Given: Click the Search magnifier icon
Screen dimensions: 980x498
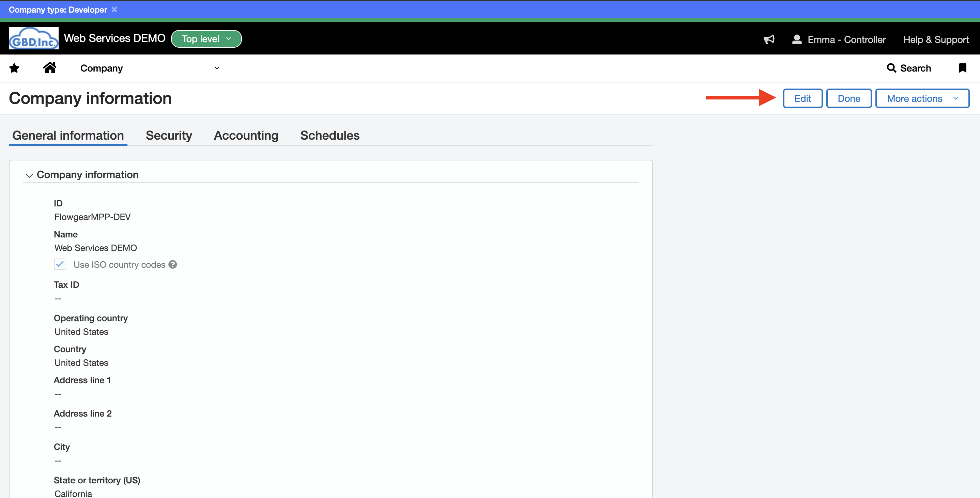Looking at the screenshot, I should [891, 68].
